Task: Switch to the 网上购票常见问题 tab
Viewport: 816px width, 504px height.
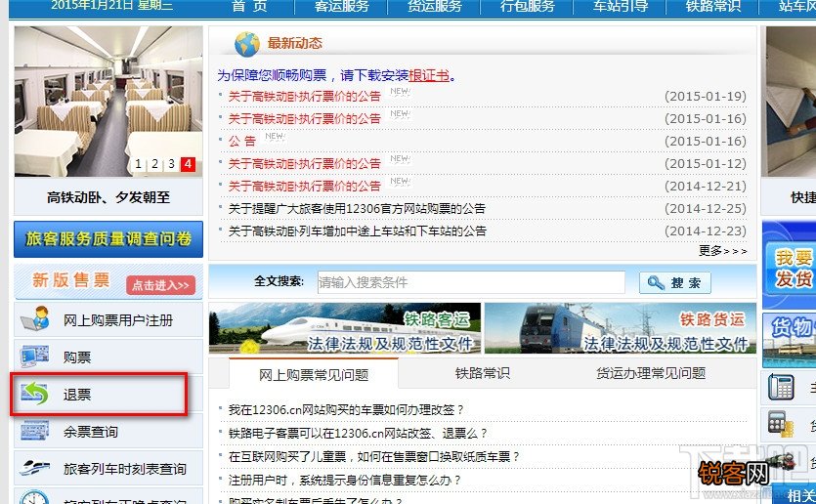Action: click(314, 374)
